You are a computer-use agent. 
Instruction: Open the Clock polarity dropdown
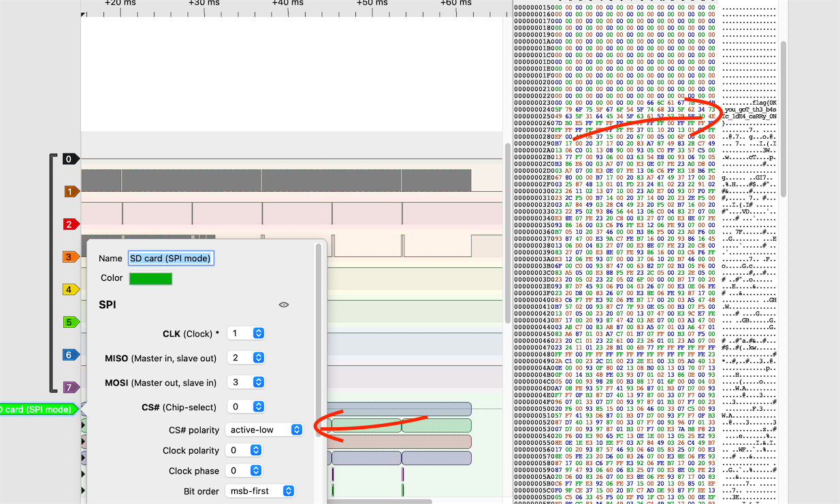tap(244, 450)
